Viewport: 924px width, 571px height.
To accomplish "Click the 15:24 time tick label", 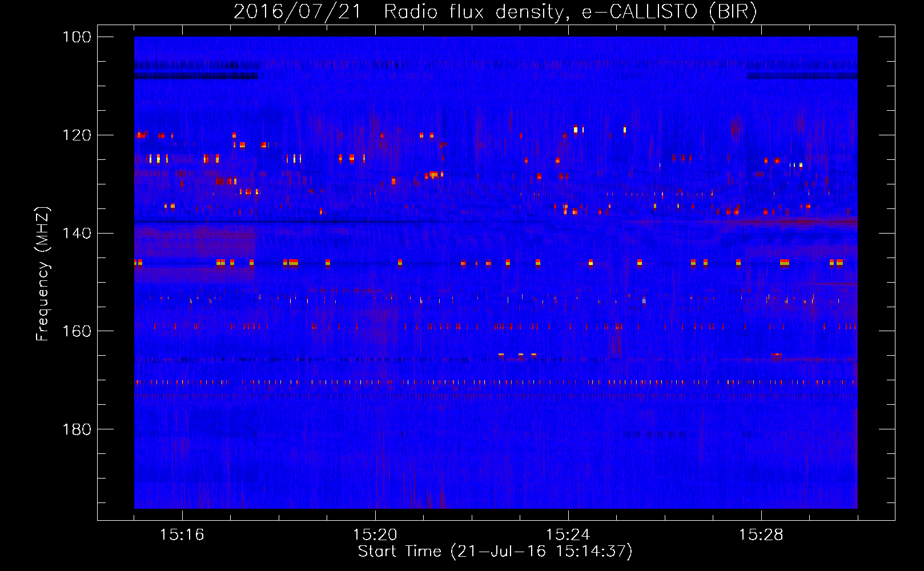I will [x=568, y=534].
